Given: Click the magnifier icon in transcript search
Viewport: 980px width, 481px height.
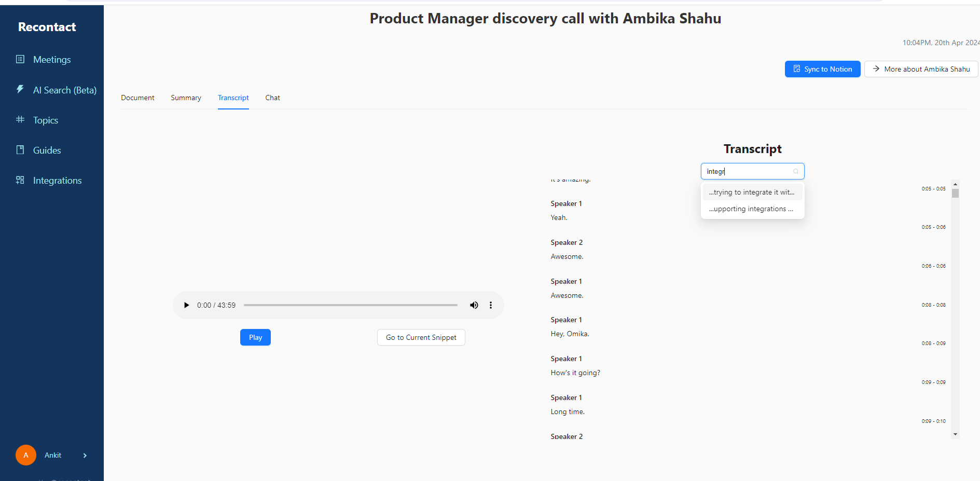Looking at the screenshot, I should coord(796,172).
